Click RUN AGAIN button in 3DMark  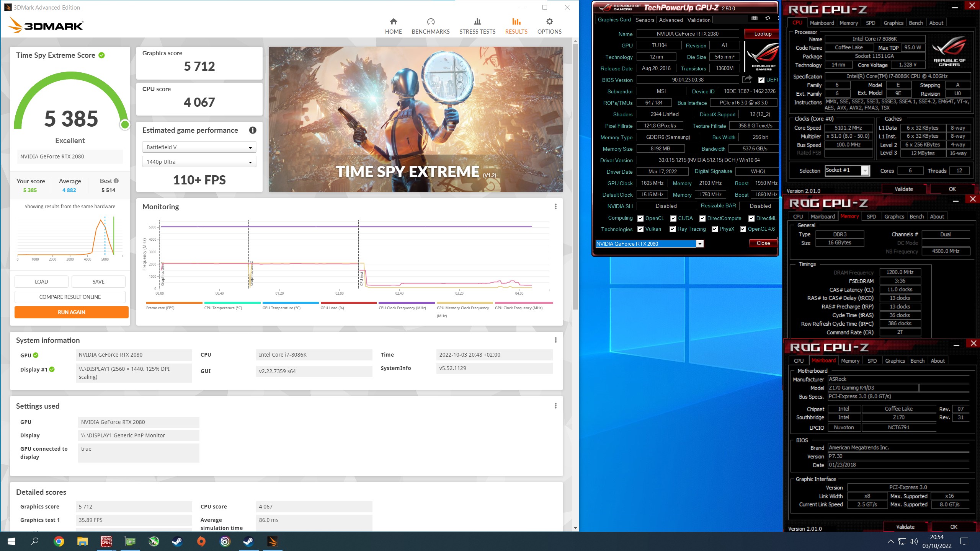(x=72, y=312)
